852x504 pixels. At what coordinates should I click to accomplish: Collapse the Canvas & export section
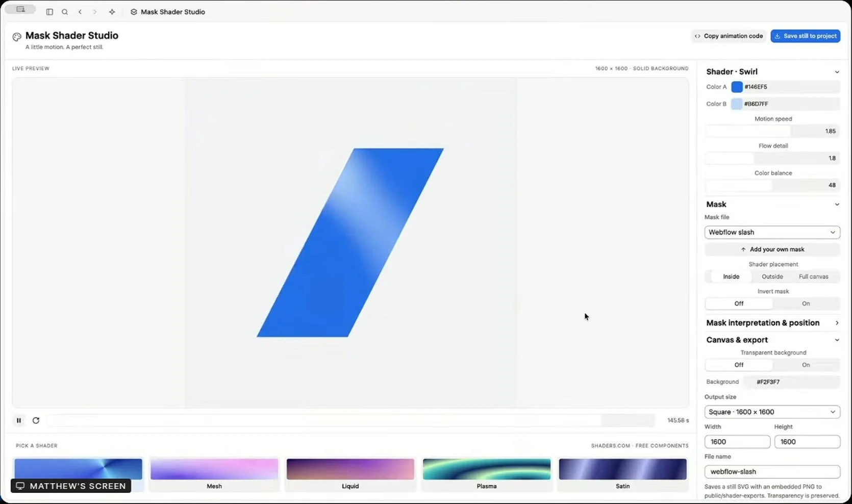coord(837,340)
